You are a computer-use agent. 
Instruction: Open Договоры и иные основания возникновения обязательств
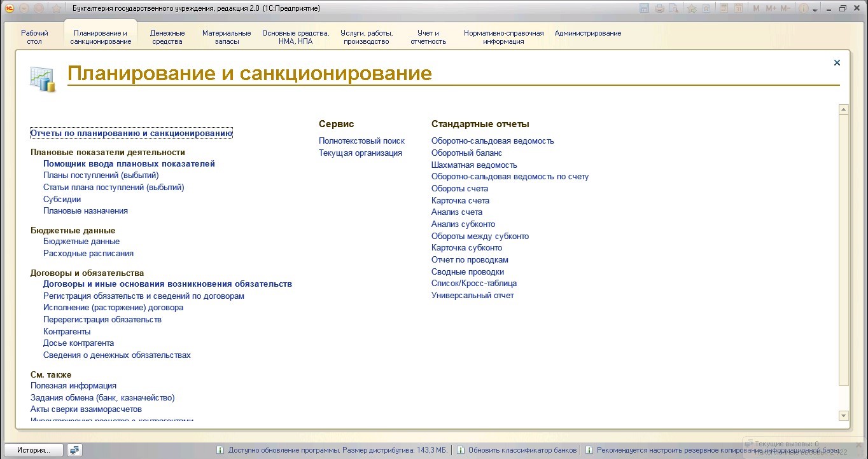pyautogui.click(x=167, y=284)
